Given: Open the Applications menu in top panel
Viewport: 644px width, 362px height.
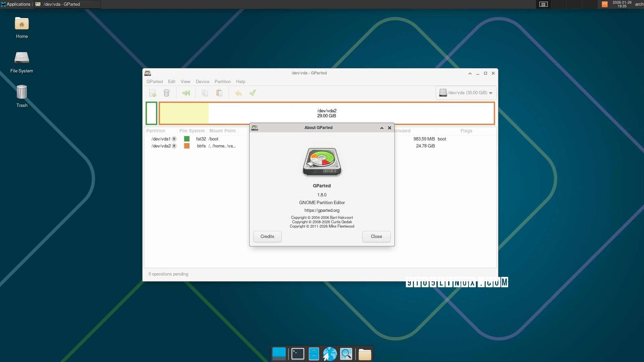Looking at the screenshot, I should click(x=16, y=4).
